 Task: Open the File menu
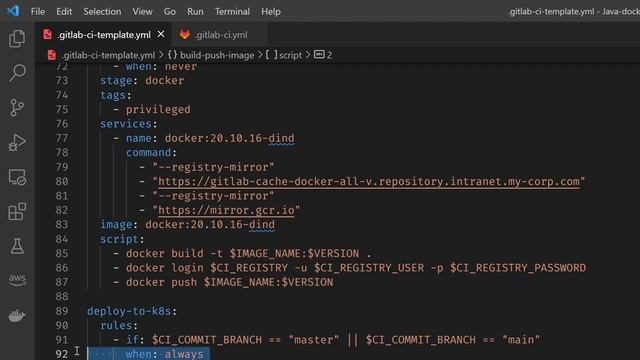38,11
